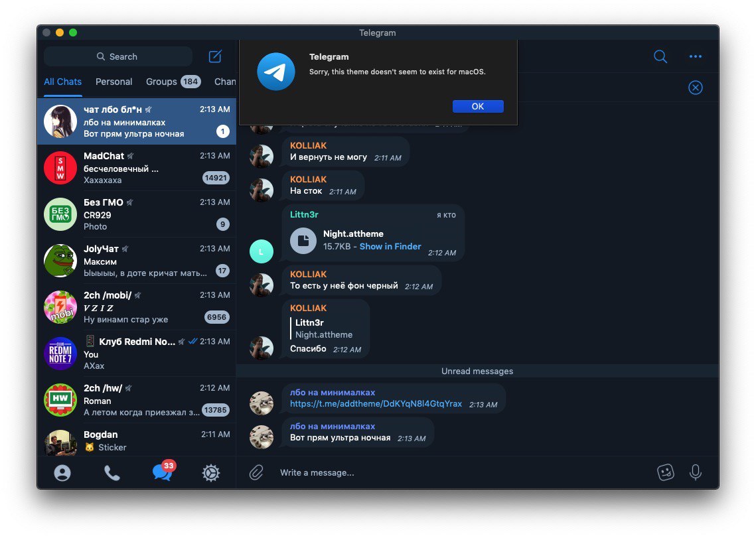
Task: Select the чат лбо бл*н chat
Action: pos(137,121)
